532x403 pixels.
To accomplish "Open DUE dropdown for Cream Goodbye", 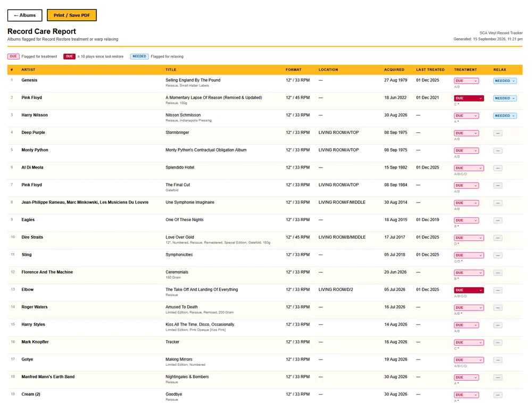I will click(466, 395).
